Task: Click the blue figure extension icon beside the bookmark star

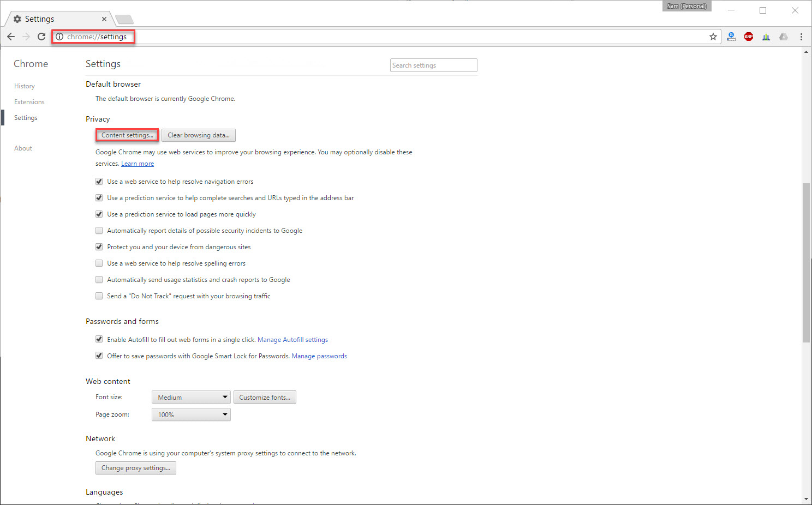Action: pyautogui.click(x=731, y=37)
